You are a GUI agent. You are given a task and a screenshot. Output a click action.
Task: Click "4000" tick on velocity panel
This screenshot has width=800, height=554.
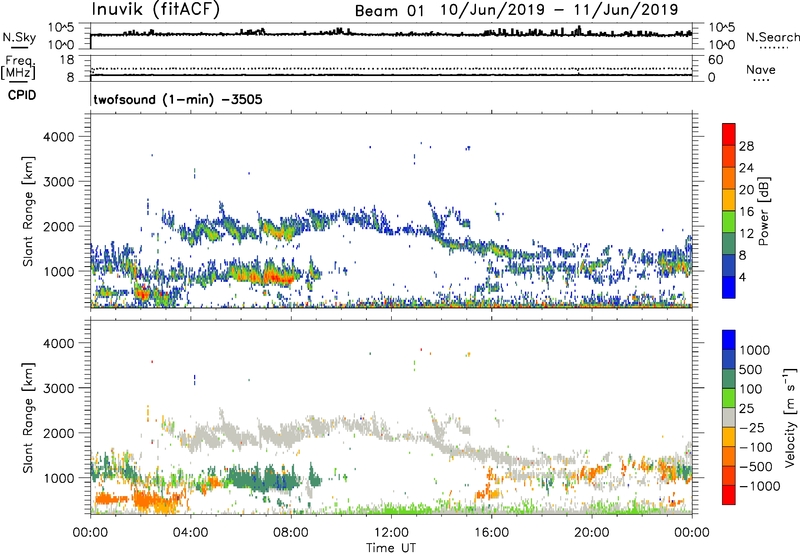pos(58,343)
